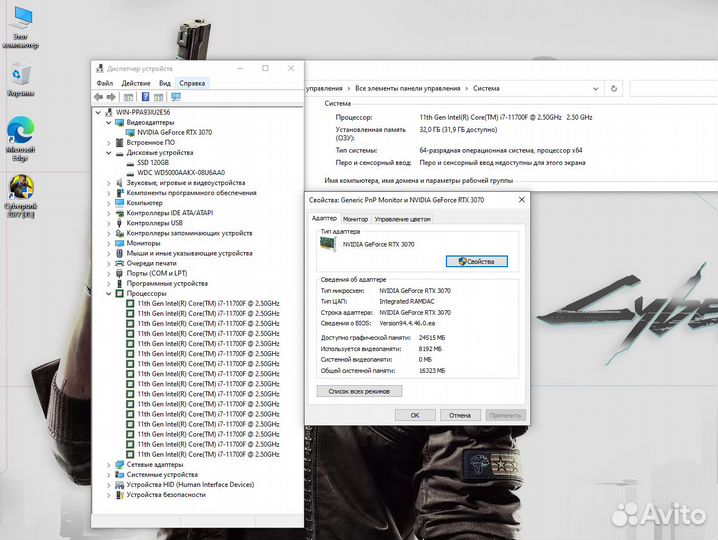The height and width of the screenshot is (540, 718).
Task: Launch the Cyberpunk 2077 desktop shortcut
Action: (21, 196)
